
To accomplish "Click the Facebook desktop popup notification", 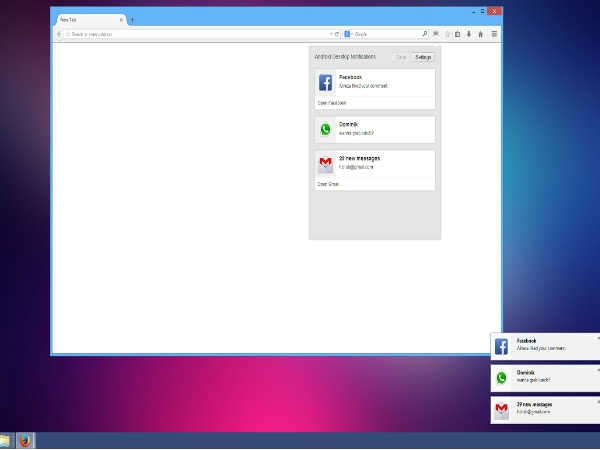I will coord(545,346).
